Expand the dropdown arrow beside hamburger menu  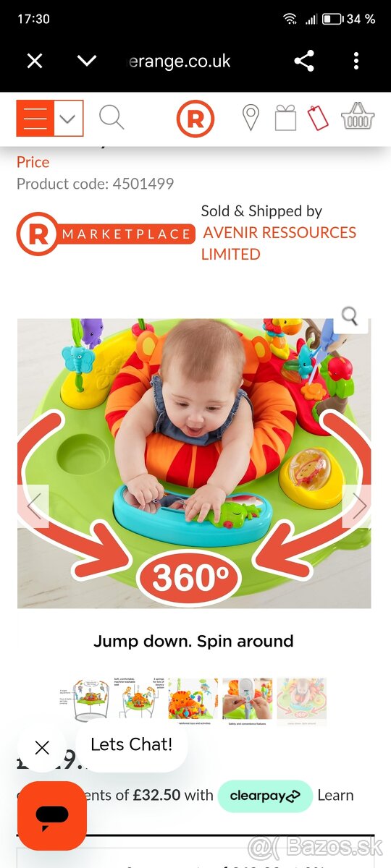(x=68, y=118)
